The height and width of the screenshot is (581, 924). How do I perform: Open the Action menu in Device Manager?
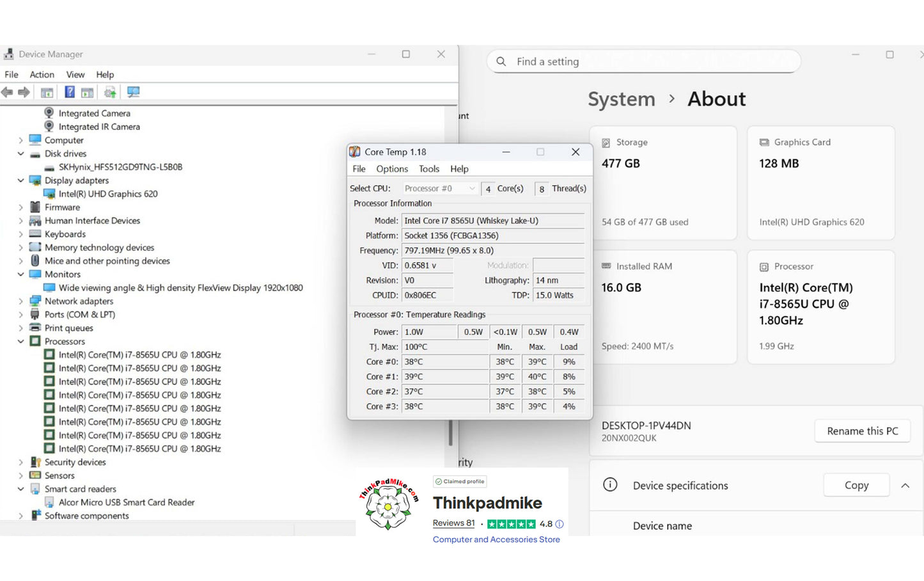(42, 75)
